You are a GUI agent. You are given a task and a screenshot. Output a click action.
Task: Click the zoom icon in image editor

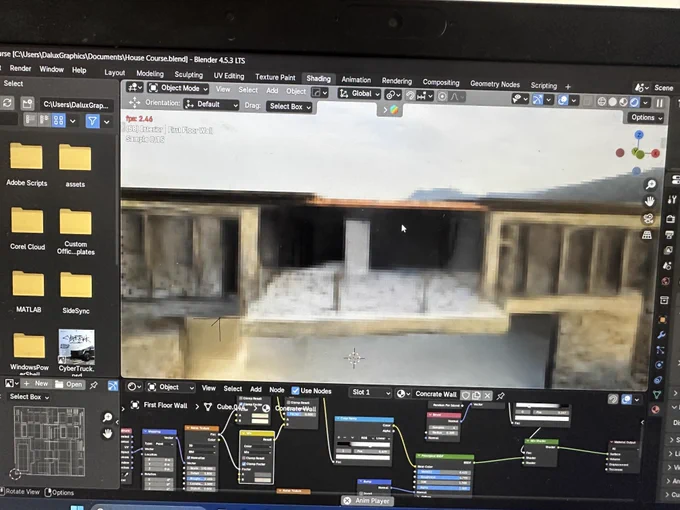(107, 417)
